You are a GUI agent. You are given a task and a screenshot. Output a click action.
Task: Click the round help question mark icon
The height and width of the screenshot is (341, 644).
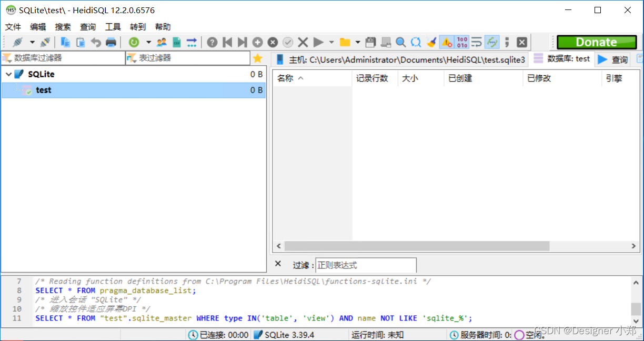pos(212,42)
